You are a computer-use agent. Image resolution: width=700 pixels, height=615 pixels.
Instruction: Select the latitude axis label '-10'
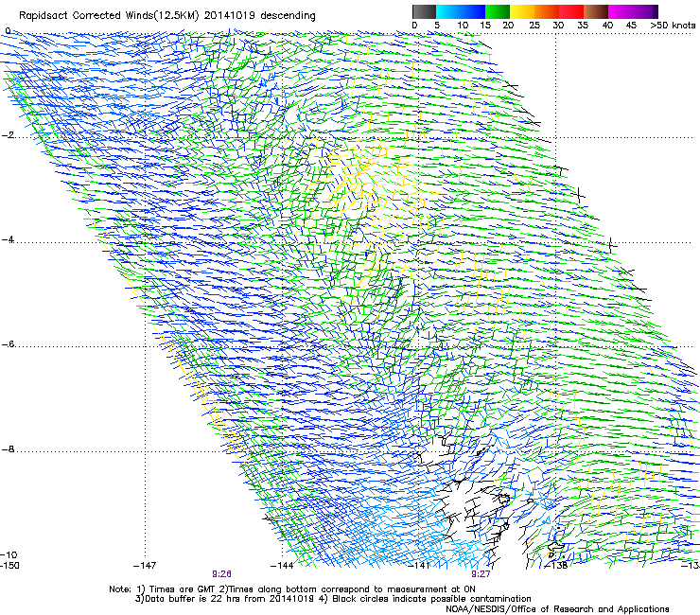coord(9,555)
